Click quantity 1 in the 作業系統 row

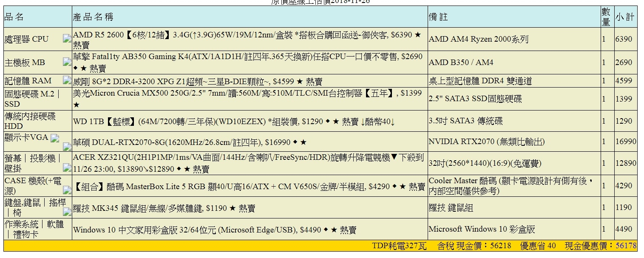(604, 230)
